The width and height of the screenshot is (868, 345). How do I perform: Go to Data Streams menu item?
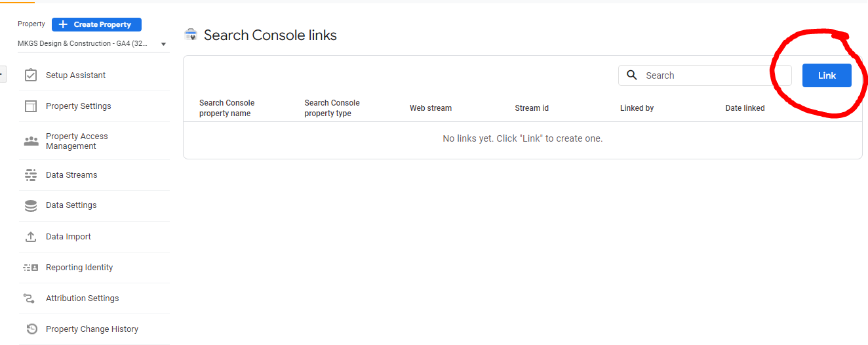pos(71,175)
